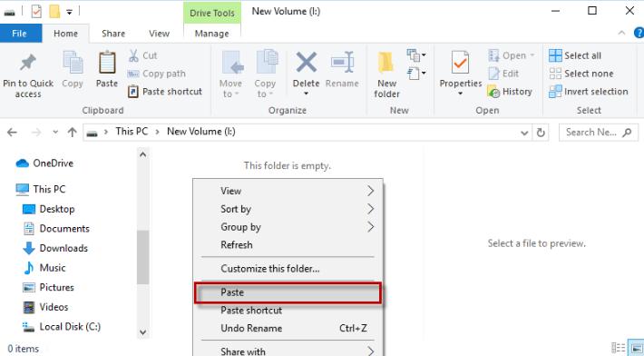Click New Volume (I:) breadcrumb
The width and height of the screenshot is (644, 356).
click(200, 132)
